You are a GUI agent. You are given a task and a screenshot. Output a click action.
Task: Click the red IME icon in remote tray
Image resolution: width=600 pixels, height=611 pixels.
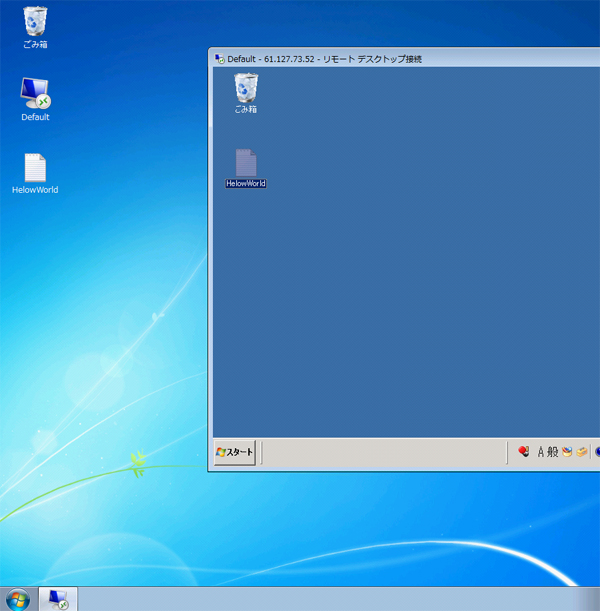524,452
